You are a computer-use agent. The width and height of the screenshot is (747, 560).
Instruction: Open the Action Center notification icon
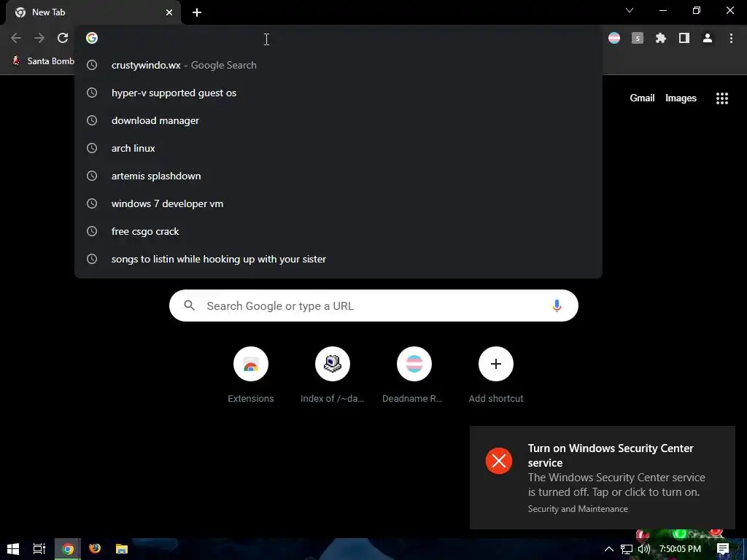click(723, 549)
